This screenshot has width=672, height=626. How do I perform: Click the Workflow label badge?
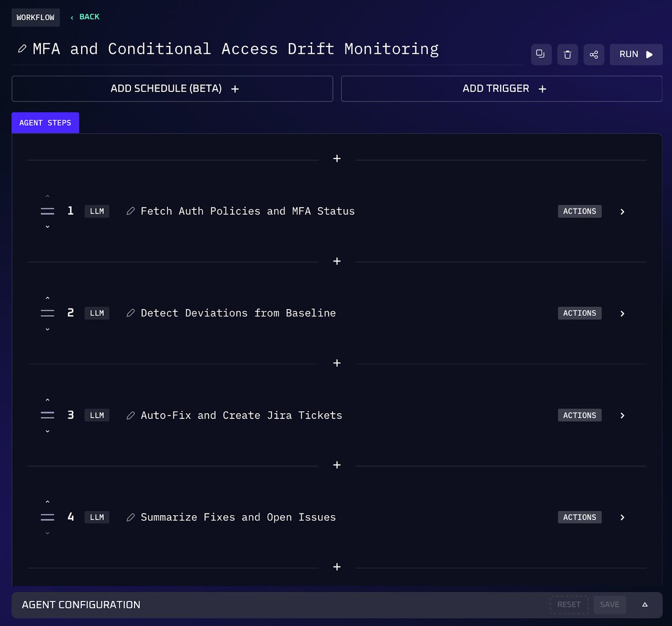tap(36, 17)
